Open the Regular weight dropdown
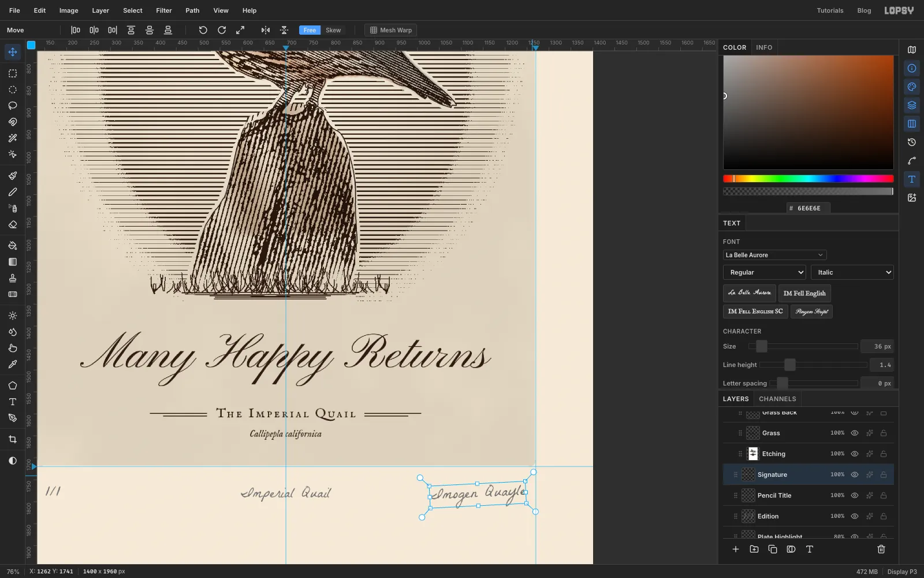The width and height of the screenshot is (924, 578). point(765,272)
